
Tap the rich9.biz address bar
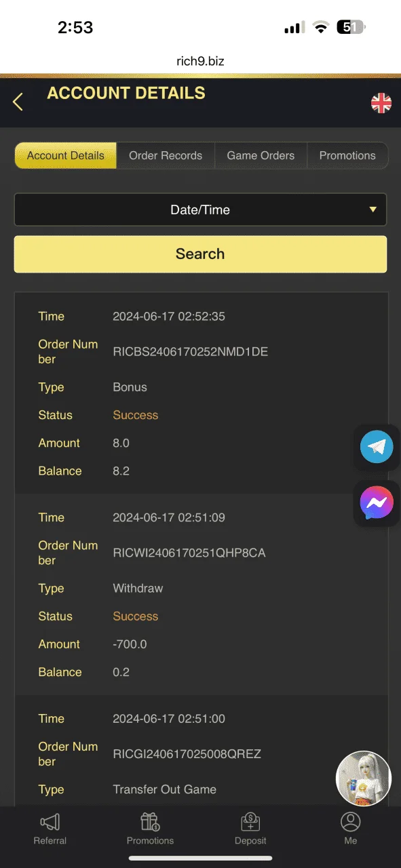[x=200, y=61]
